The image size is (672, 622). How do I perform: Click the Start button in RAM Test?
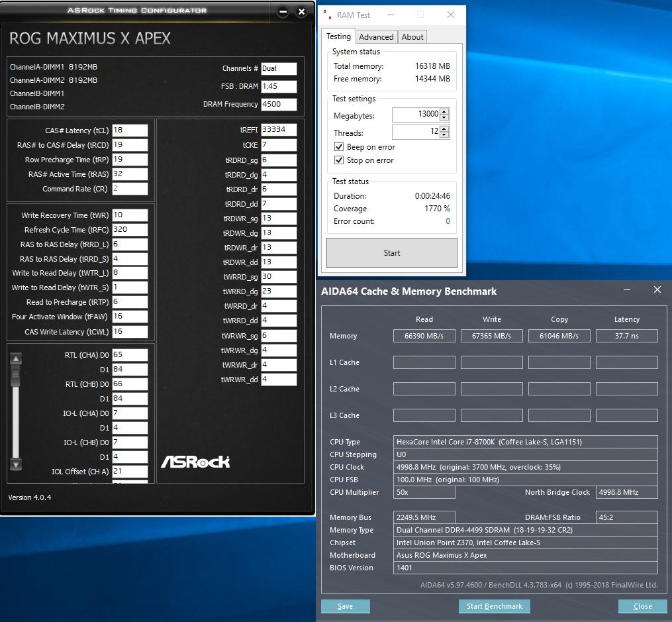tap(392, 253)
